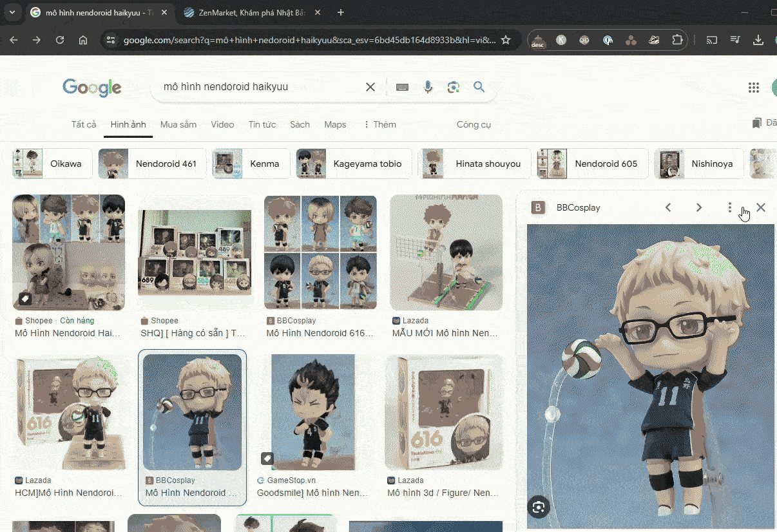Screen dimensions: 777x532
Task: Switch to the Tất cả results tab
Action: coord(84,124)
